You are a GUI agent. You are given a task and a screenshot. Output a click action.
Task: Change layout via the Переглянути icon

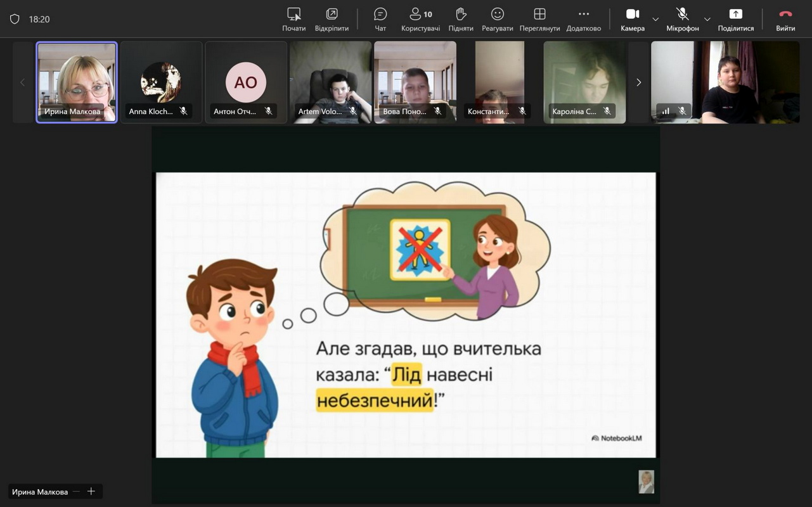(539, 18)
